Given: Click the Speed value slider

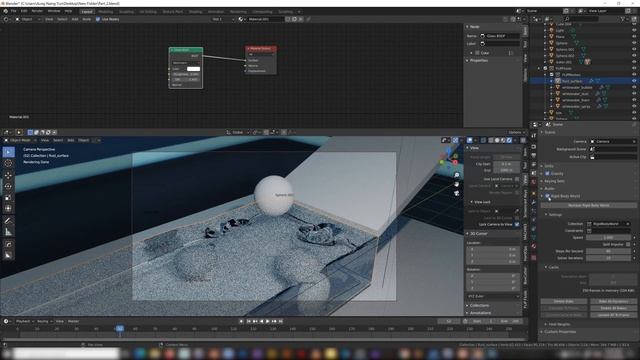Looking at the screenshot, I should pyautogui.click(x=608, y=238).
